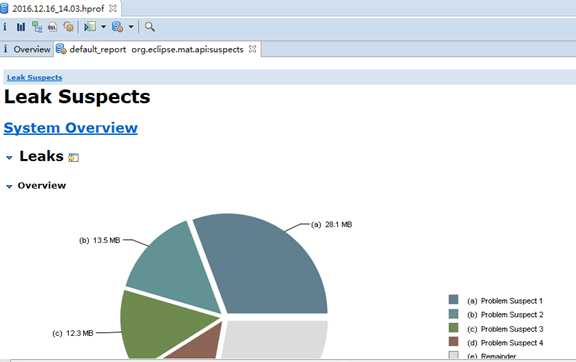The image size is (576, 362).
Task: Click the Leak Suspects breadcrumb link
Action: 35,78
